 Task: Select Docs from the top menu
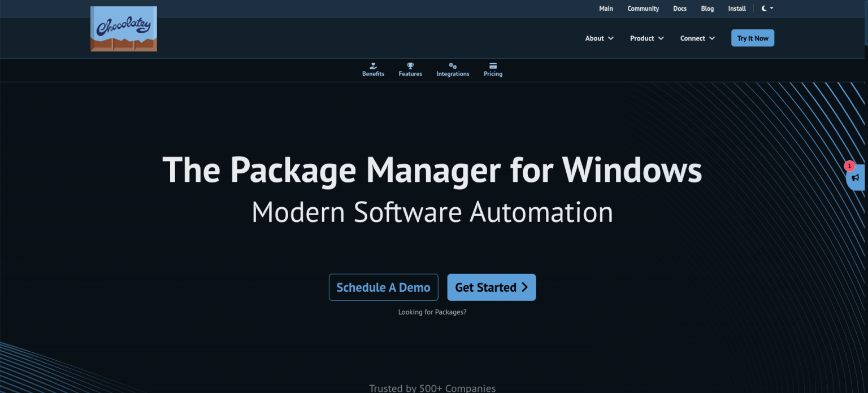(680, 8)
